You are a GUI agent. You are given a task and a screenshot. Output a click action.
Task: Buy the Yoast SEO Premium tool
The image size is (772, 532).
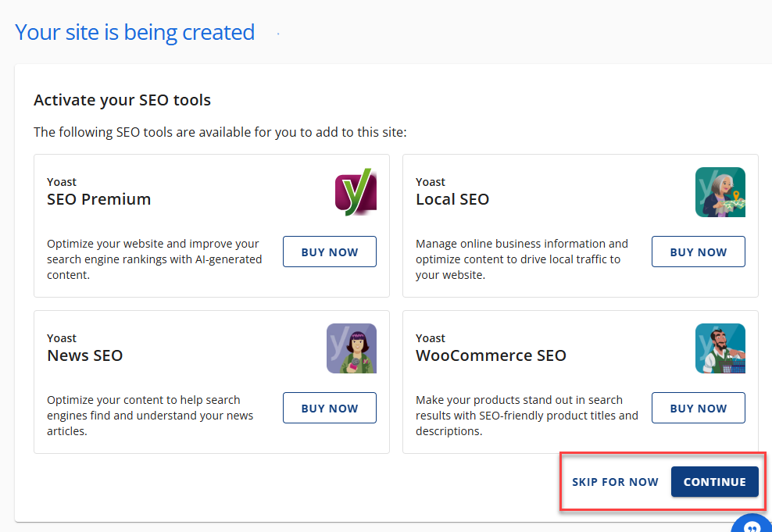(329, 252)
